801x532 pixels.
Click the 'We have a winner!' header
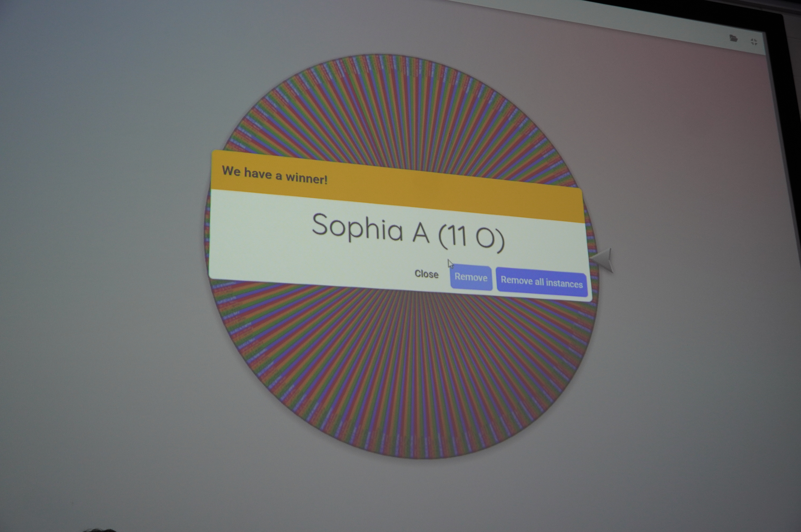point(274,175)
